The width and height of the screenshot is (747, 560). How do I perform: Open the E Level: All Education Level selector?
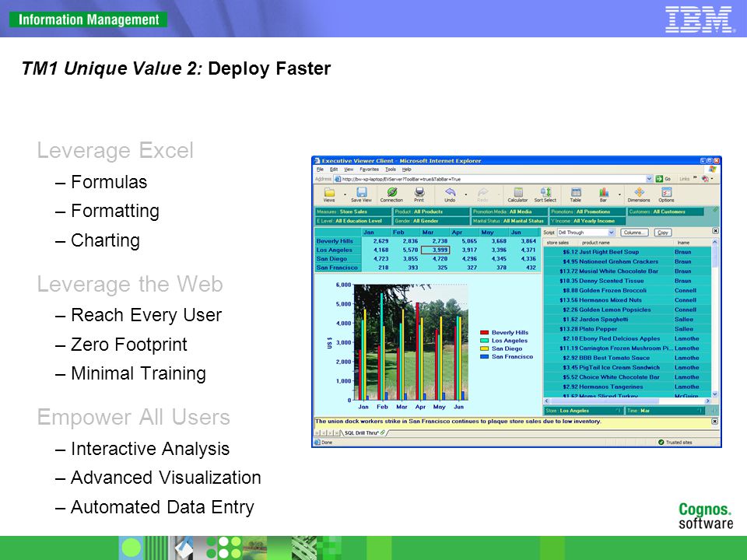coord(353,221)
